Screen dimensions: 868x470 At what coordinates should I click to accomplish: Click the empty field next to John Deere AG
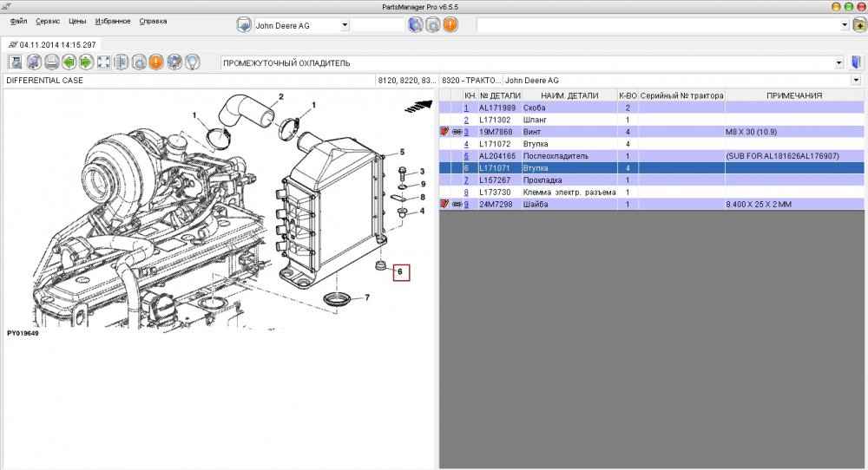pos(377,26)
